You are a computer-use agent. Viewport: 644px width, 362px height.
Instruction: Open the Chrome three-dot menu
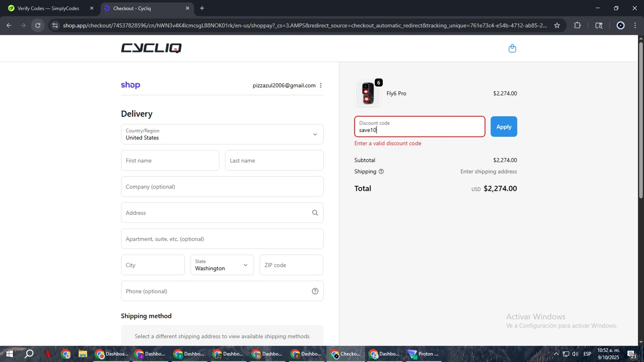[x=635, y=25]
